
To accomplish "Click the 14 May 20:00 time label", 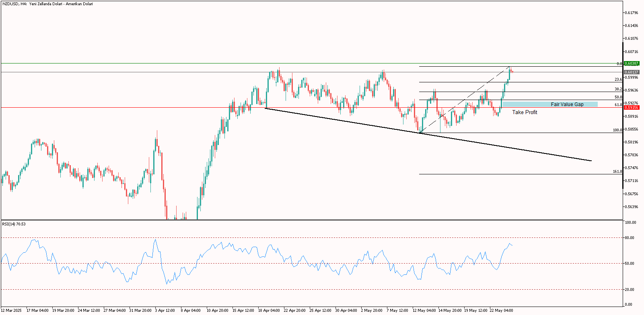I will point(450,311).
